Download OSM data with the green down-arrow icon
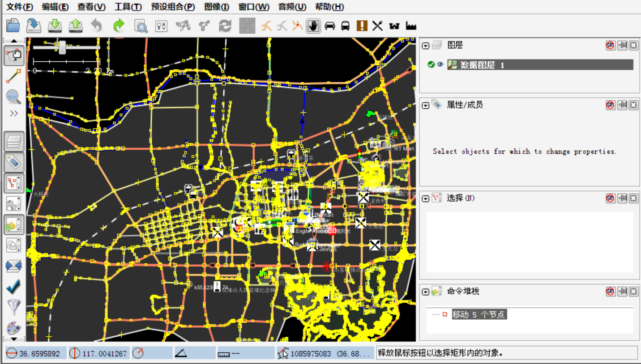The height and width of the screenshot is (364, 641). pyautogui.click(x=55, y=25)
